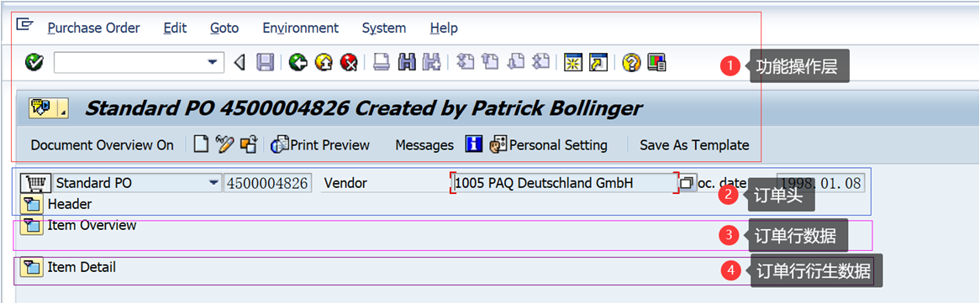
Task: Click the Create new document icon
Action: click(201, 145)
